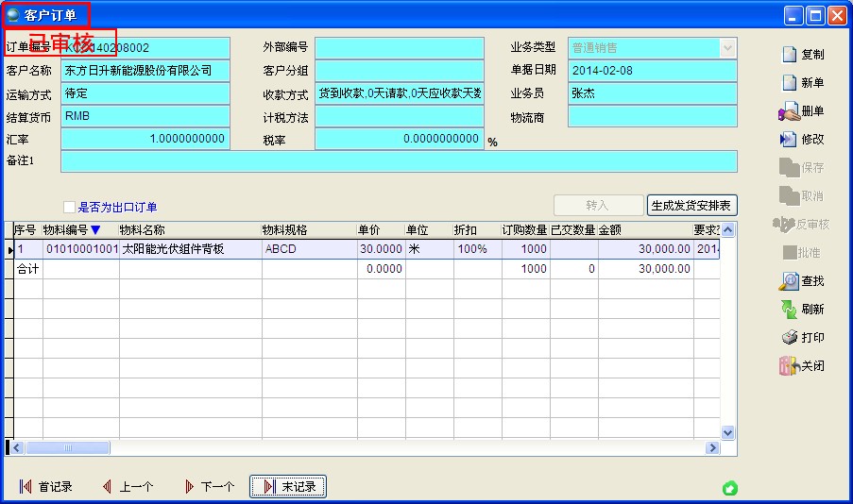Click the 100% discount cell
Screen dimensions: 853x504
(x=477, y=249)
